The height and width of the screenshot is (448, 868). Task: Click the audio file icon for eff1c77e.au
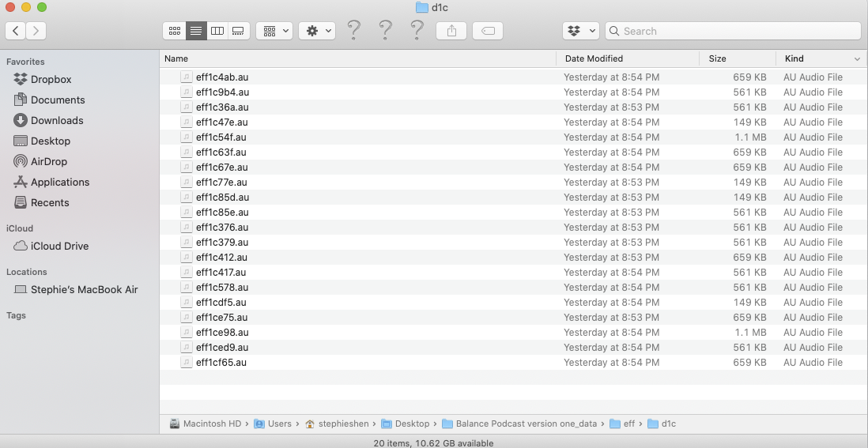pos(186,182)
